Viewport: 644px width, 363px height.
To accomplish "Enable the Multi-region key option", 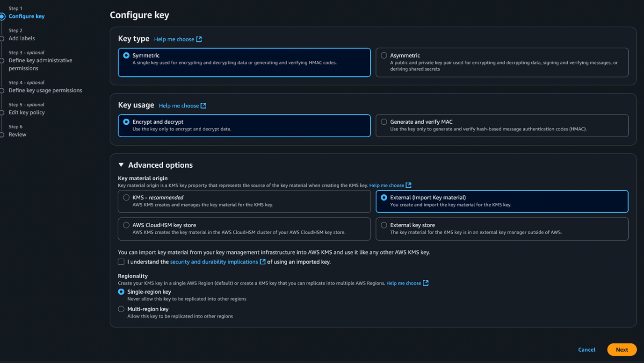I will coord(121,309).
